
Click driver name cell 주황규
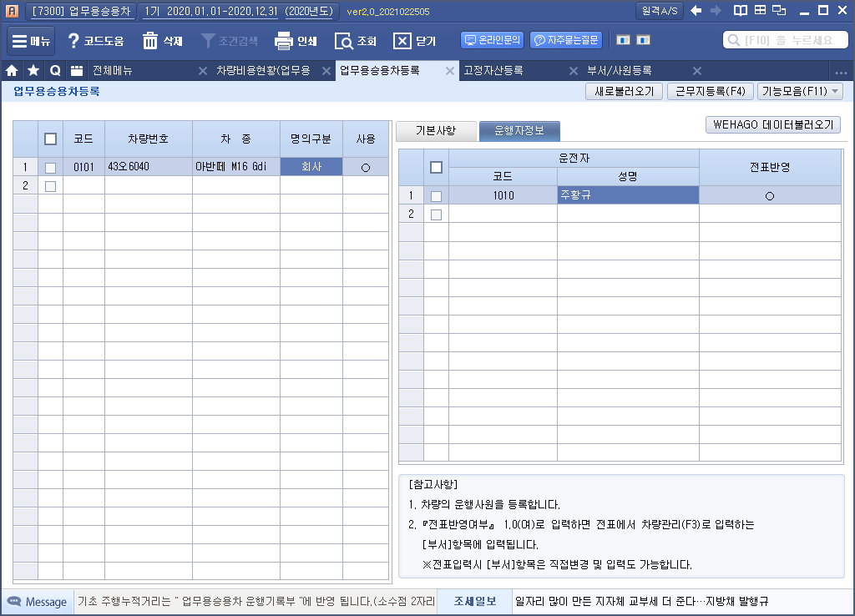point(628,195)
